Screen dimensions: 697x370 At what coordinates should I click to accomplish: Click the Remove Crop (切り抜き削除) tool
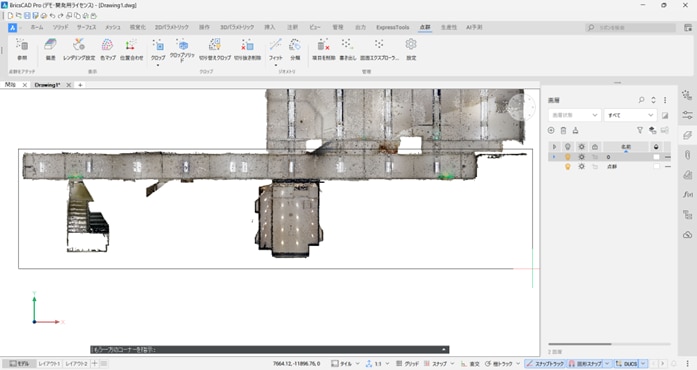[x=247, y=49]
